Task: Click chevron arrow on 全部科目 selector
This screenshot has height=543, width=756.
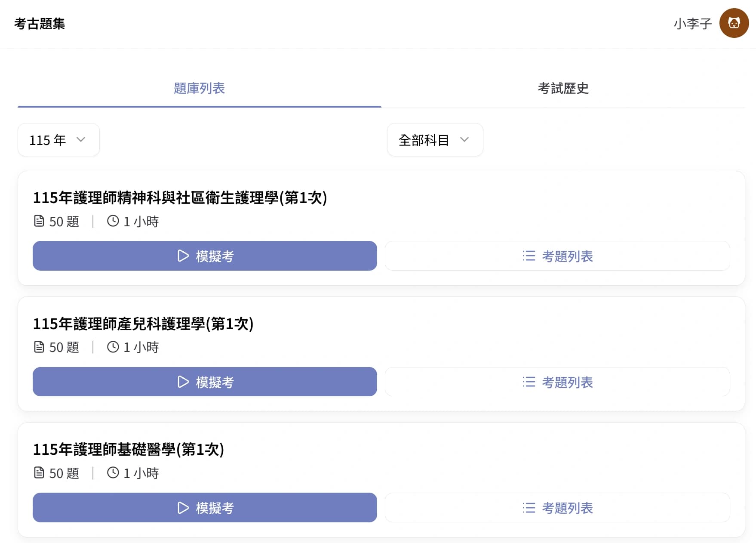Action: click(464, 140)
